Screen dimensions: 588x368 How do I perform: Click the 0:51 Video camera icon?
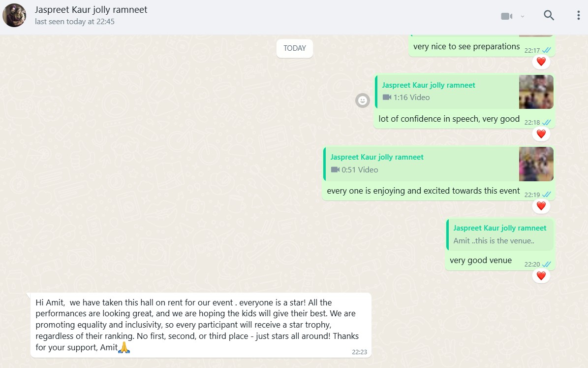pos(335,170)
